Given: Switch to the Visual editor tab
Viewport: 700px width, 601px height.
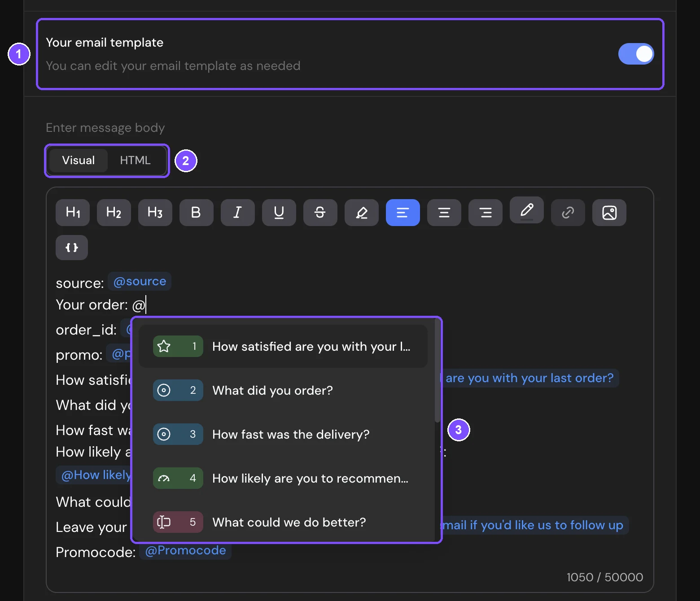Looking at the screenshot, I should [x=79, y=161].
